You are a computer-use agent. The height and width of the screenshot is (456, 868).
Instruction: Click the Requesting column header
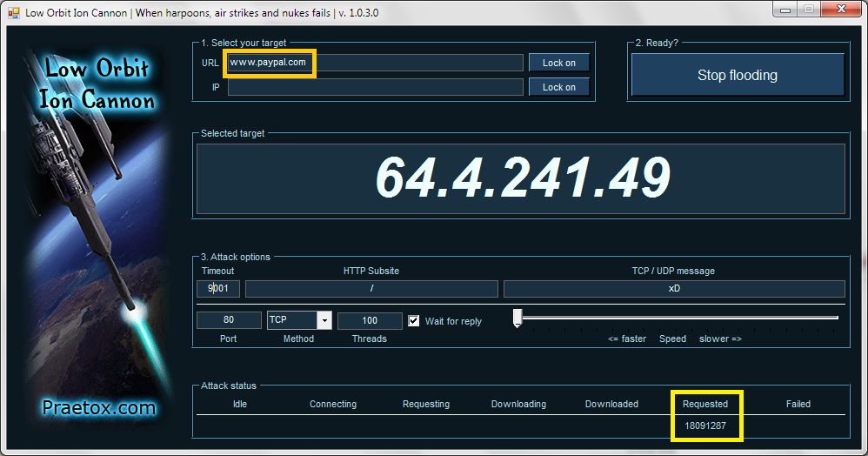[425, 404]
